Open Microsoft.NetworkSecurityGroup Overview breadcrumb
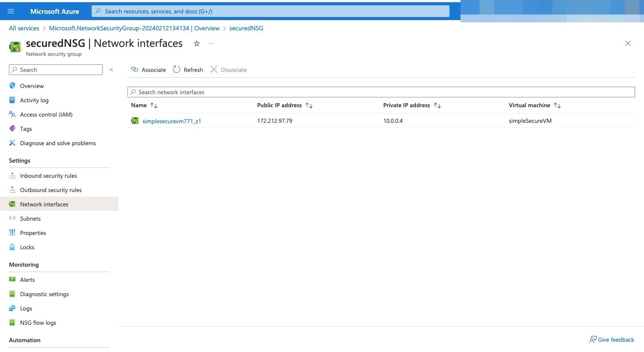644x352 pixels. click(134, 28)
